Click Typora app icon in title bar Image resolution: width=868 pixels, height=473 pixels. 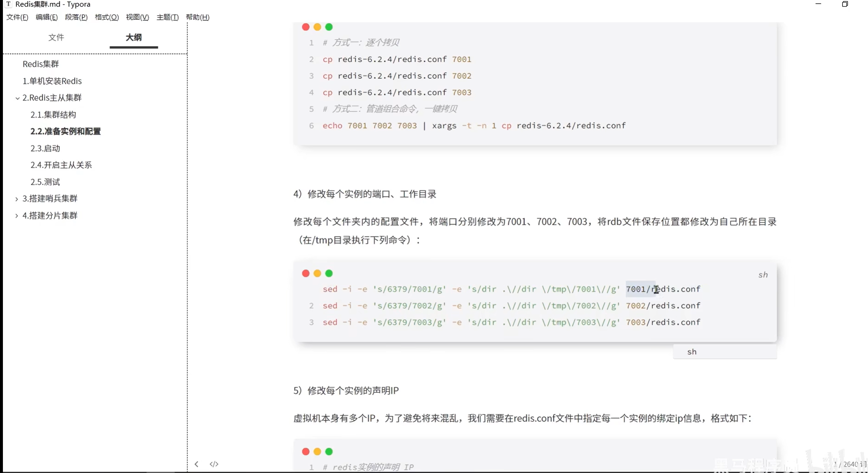point(8,4)
